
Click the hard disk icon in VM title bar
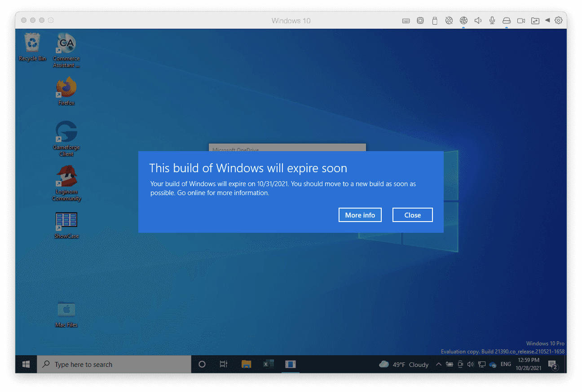pyautogui.click(x=507, y=21)
